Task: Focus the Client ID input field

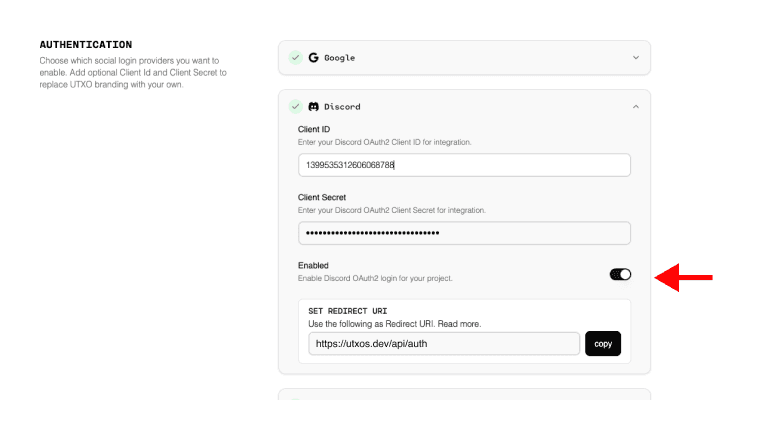Action: pos(464,165)
